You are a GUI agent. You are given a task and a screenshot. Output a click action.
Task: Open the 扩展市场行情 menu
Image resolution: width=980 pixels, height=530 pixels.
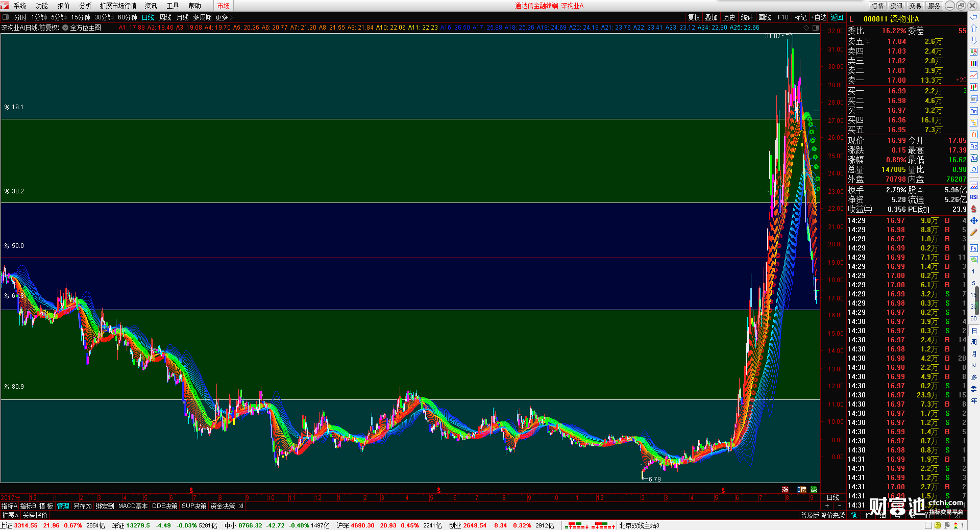[118, 6]
